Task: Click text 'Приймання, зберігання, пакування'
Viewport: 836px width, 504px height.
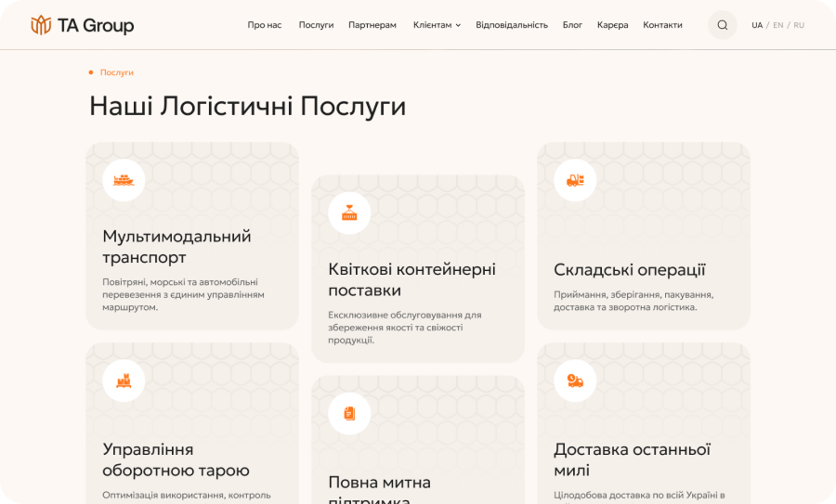Action: (634, 294)
